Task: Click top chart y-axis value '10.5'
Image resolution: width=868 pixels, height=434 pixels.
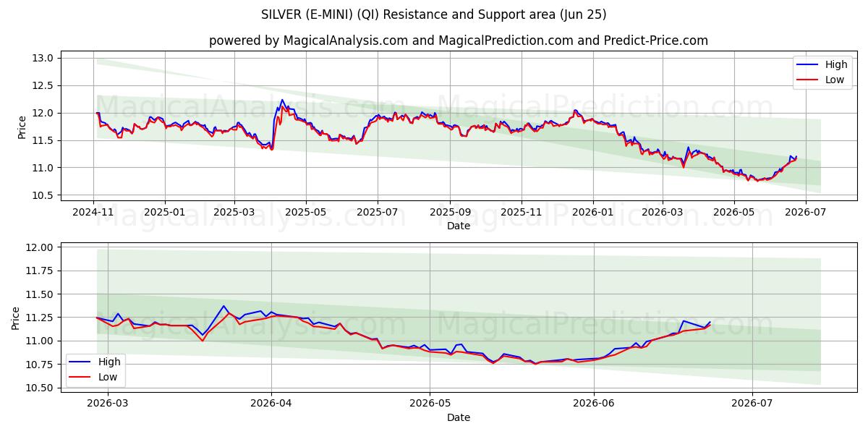Action: point(43,195)
